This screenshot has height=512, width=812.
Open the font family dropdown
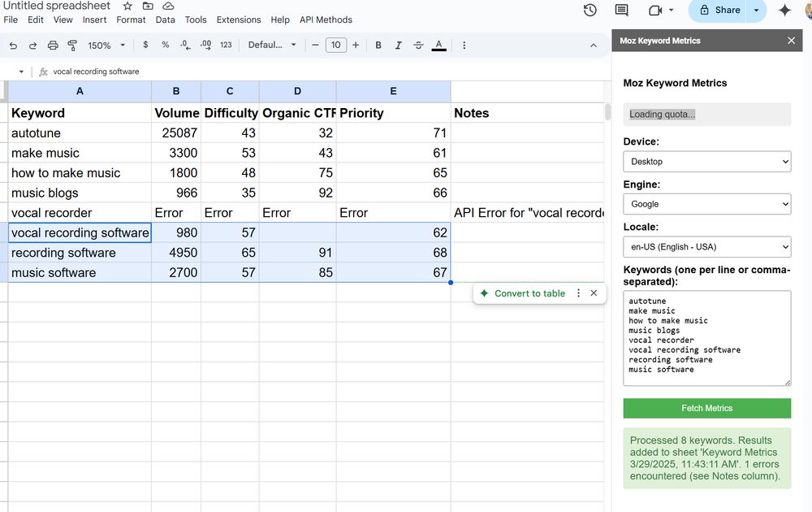272,45
